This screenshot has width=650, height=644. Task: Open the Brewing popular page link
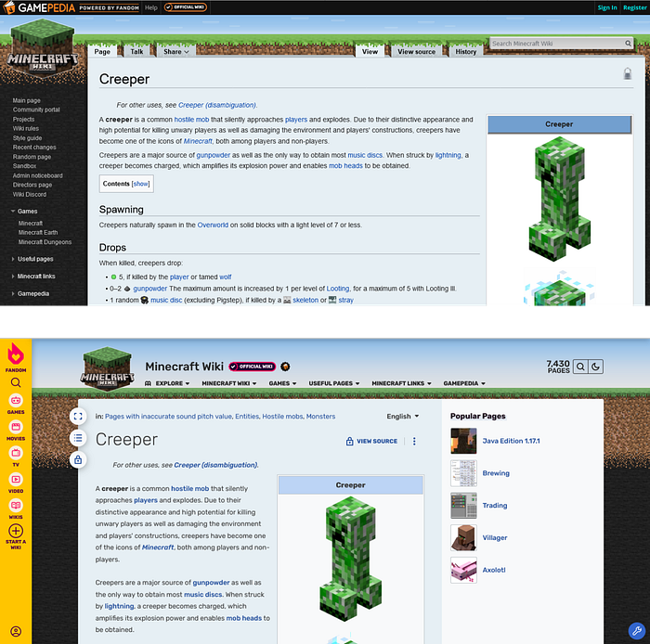pos(496,473)
